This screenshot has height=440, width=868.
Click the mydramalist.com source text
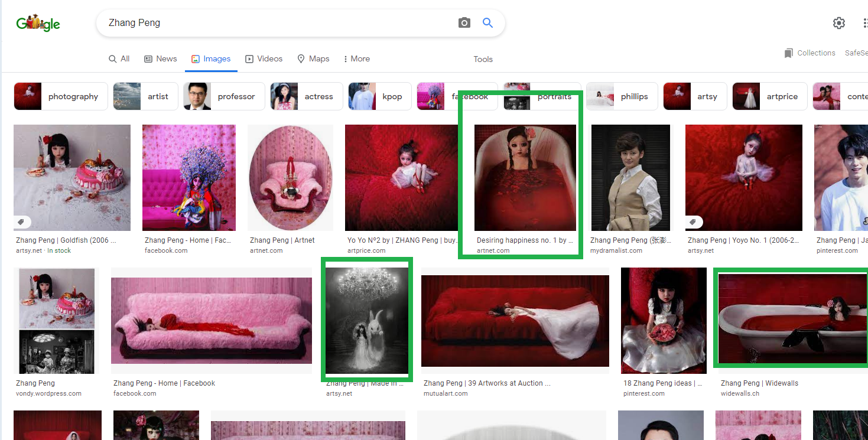[616, 250]
